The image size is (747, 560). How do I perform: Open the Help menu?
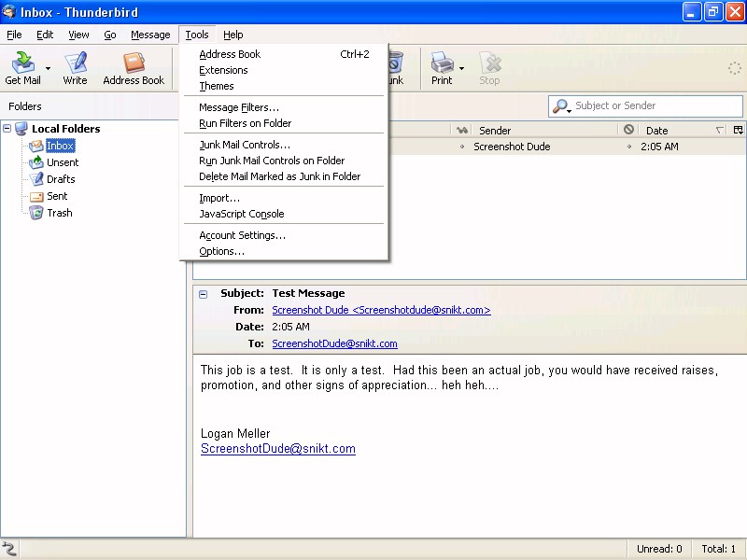[233, 35]
